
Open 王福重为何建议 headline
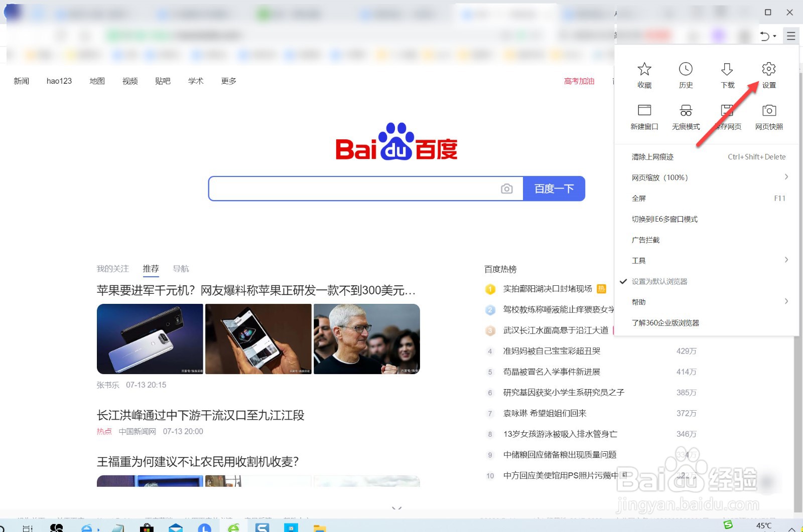pos(198,461)
